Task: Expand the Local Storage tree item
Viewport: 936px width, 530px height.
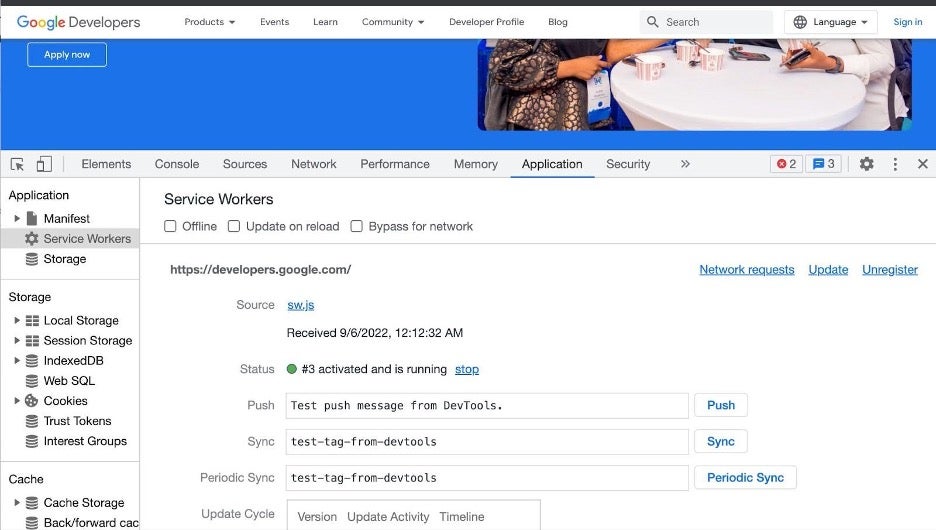Action: point(17,321)
